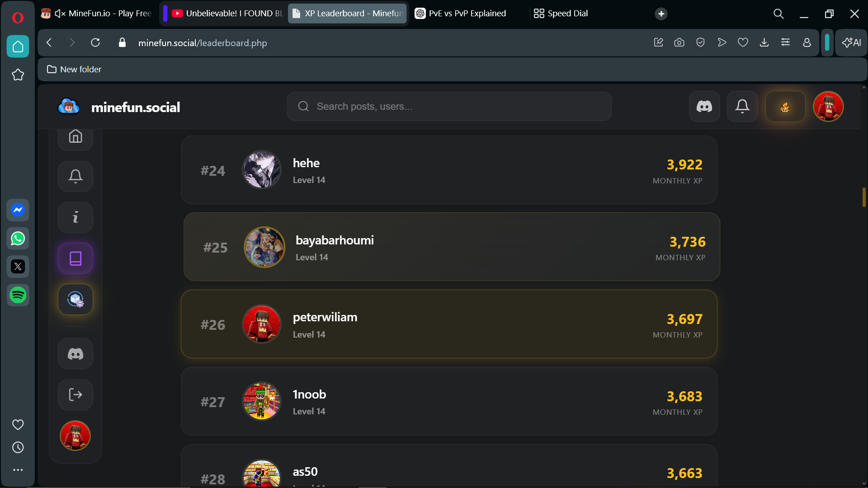Image resolution: width=868 pixels, height=488 pixels.
Task: Click the info icon in sidebar
Action: [75, 217]
